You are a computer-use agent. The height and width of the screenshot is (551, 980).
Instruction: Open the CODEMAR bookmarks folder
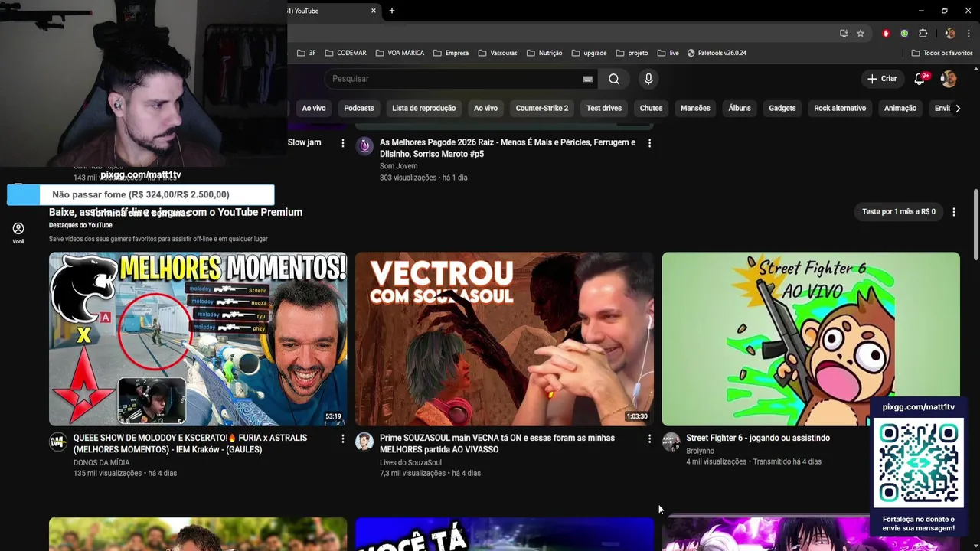[x=345, y=53]
